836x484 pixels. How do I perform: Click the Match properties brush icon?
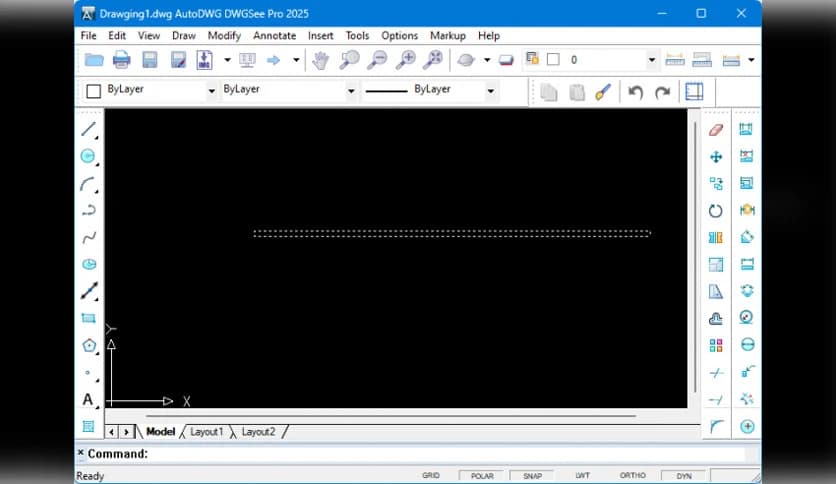pyautogui.click(x=603, y=92)
